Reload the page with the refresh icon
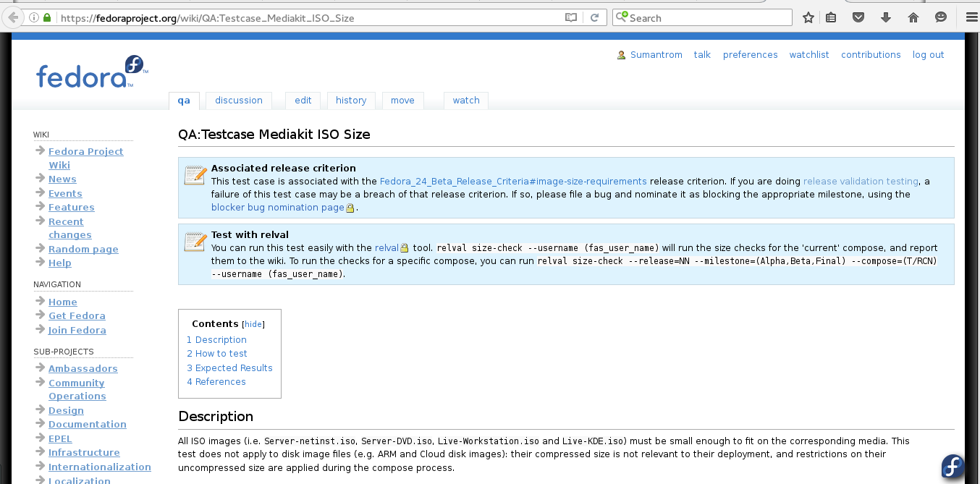Image resolution: width=980 pixels, height=484 pixels. pyautogui.click(x=594, y=17)
